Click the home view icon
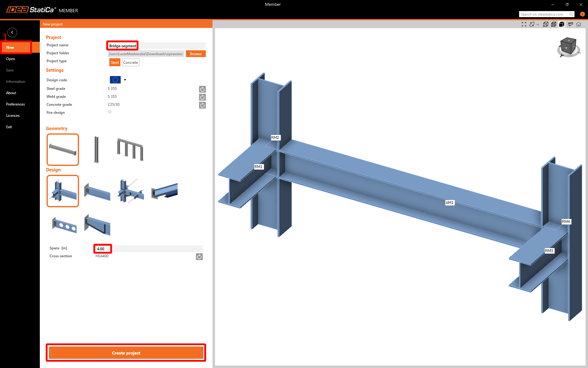 [579, 24]
